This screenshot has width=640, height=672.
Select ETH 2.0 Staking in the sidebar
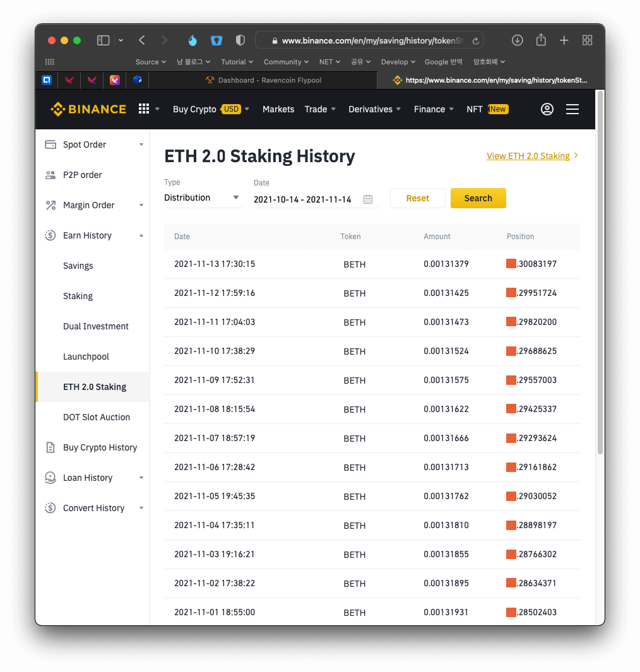pyautogui.click(x=94, y=387)
